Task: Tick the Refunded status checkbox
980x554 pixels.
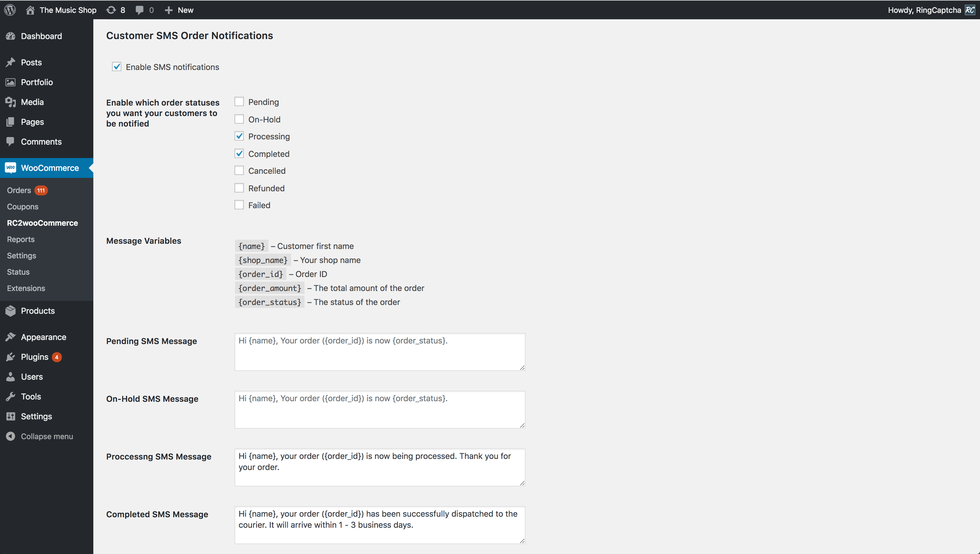Action: click(239, 188)
